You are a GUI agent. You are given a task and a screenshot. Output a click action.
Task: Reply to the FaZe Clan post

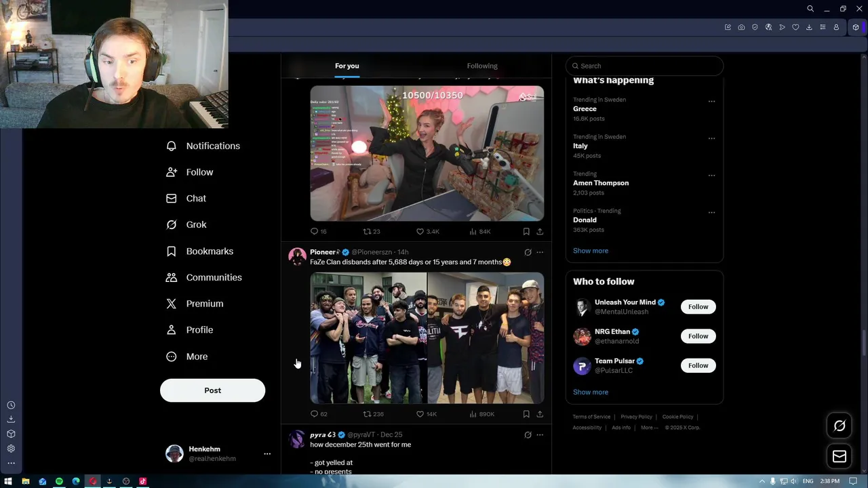(314, 414)
